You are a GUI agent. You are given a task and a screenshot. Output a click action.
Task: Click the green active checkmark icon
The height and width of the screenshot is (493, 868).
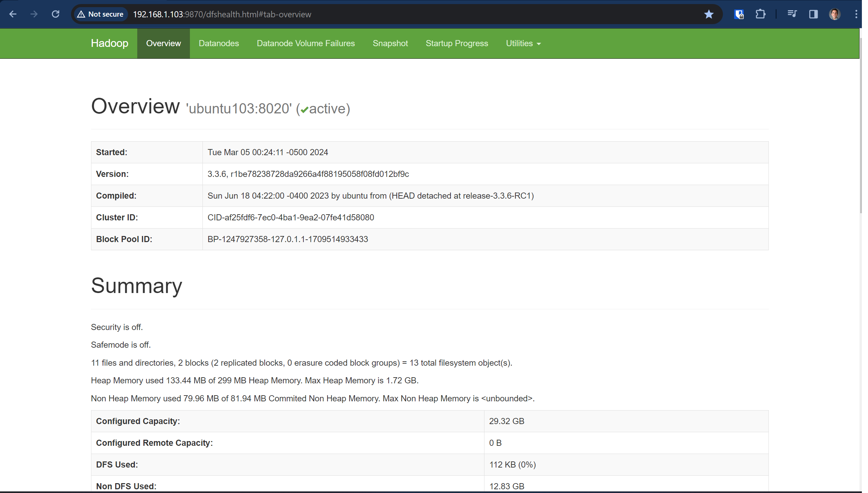click(x=304, y=109)
